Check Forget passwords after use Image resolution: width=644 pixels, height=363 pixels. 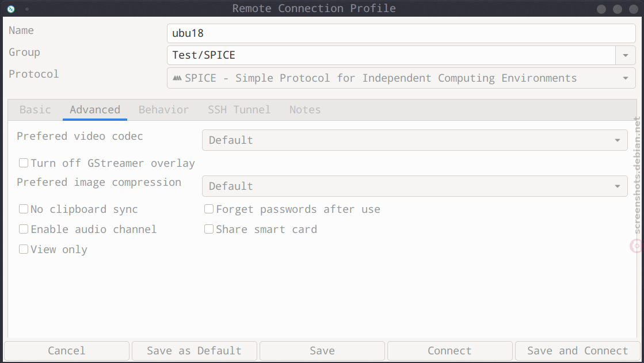click(209, 209)
